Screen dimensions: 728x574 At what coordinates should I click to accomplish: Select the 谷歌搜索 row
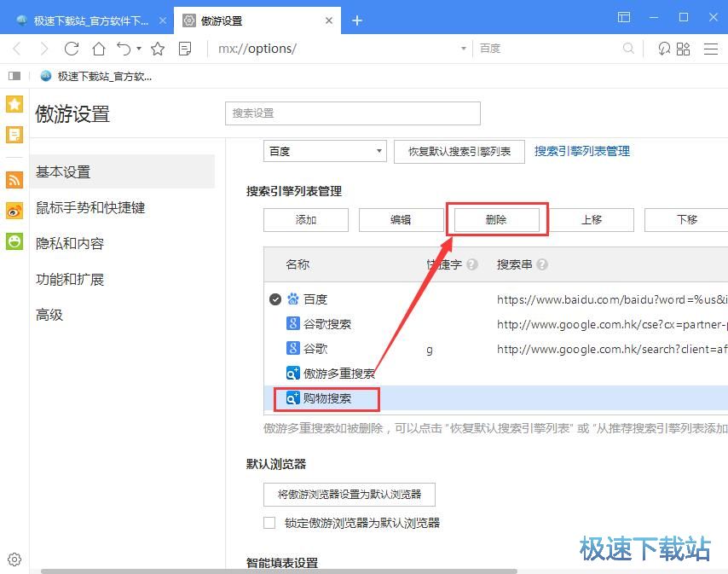coord(496,324)
